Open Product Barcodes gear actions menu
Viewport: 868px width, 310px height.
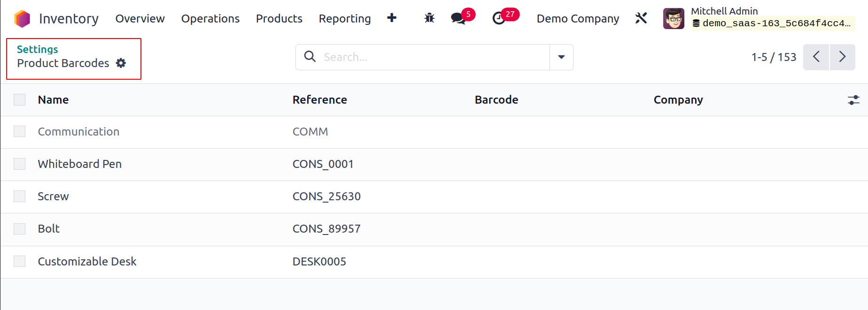coord(121,63)
